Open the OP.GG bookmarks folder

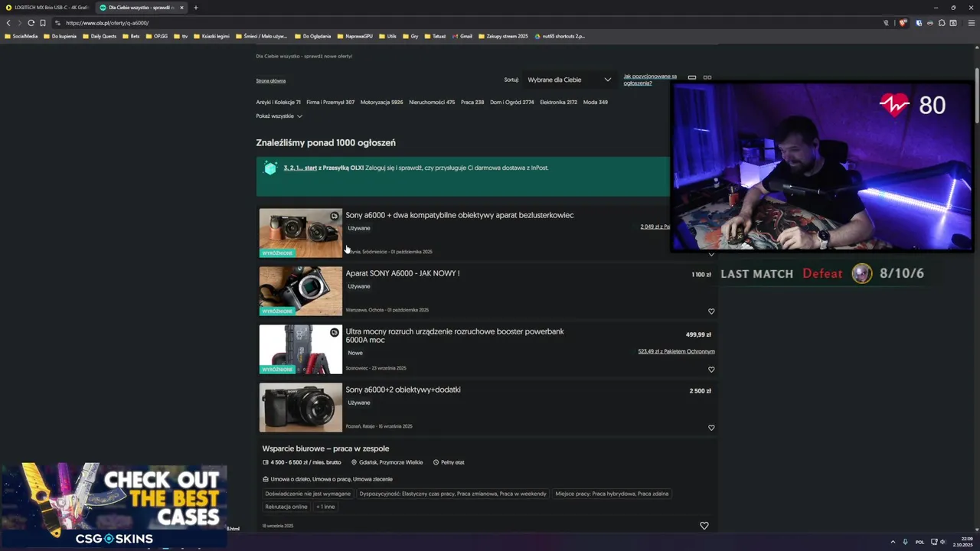157,36
